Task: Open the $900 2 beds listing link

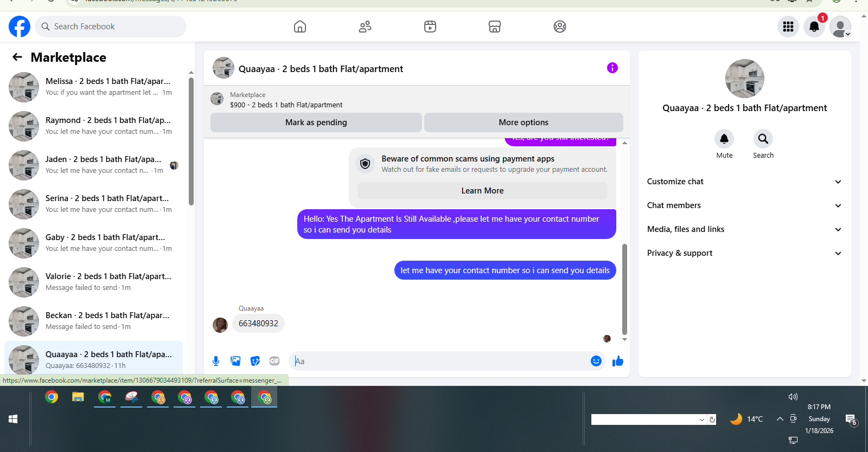Action: tap(286, 105)
